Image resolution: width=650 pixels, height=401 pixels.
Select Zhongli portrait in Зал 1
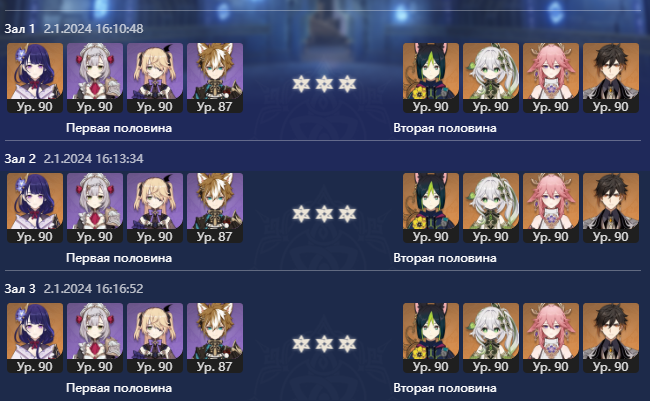611,78
